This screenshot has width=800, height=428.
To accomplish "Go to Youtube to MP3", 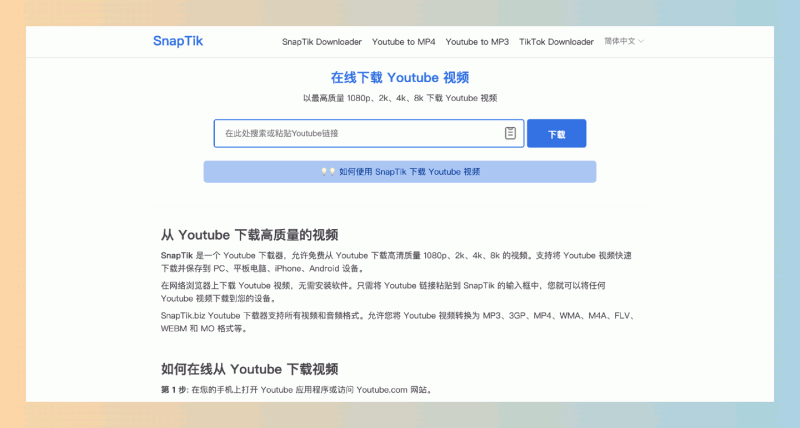I will coord(477,42).
